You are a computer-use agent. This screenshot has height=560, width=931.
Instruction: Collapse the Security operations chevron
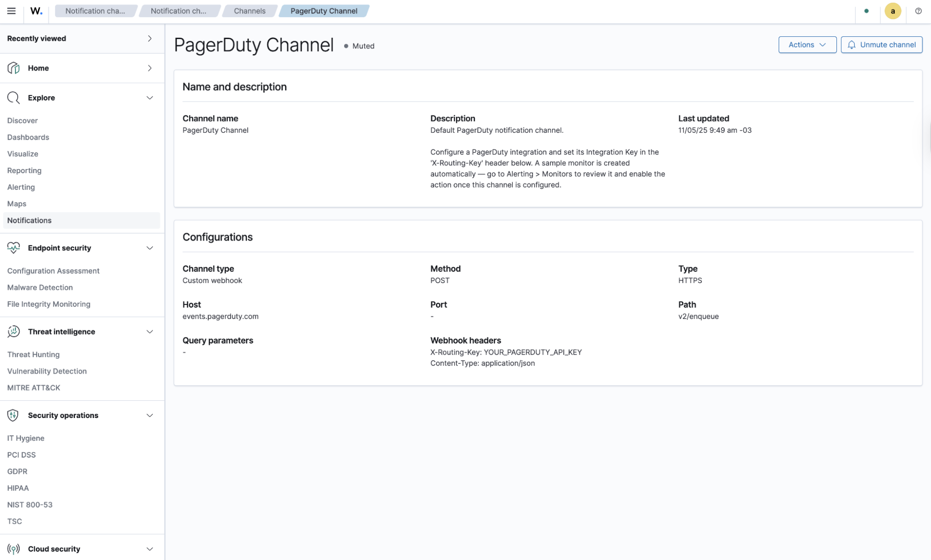(x=150, y=415)
